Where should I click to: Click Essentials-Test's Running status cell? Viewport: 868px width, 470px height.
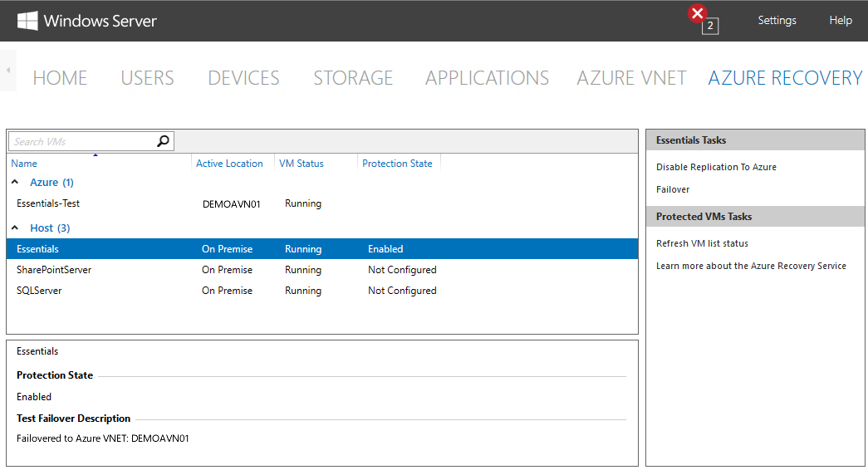point(303,203)
